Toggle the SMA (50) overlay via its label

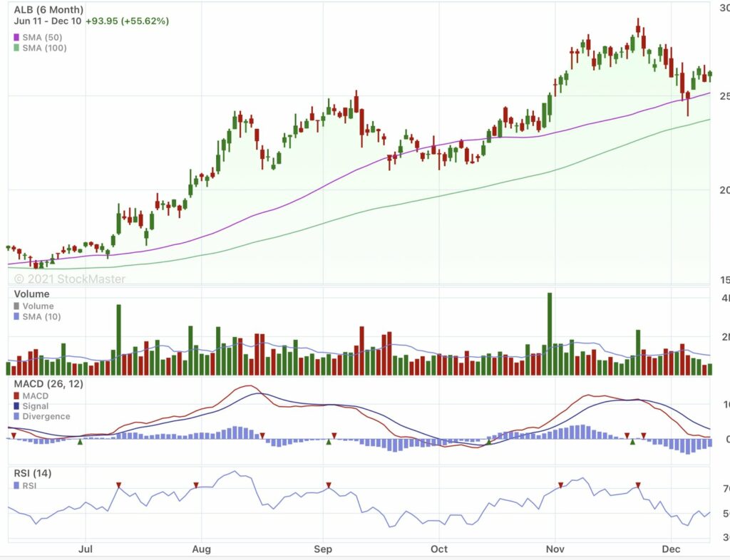click(41, 37)
